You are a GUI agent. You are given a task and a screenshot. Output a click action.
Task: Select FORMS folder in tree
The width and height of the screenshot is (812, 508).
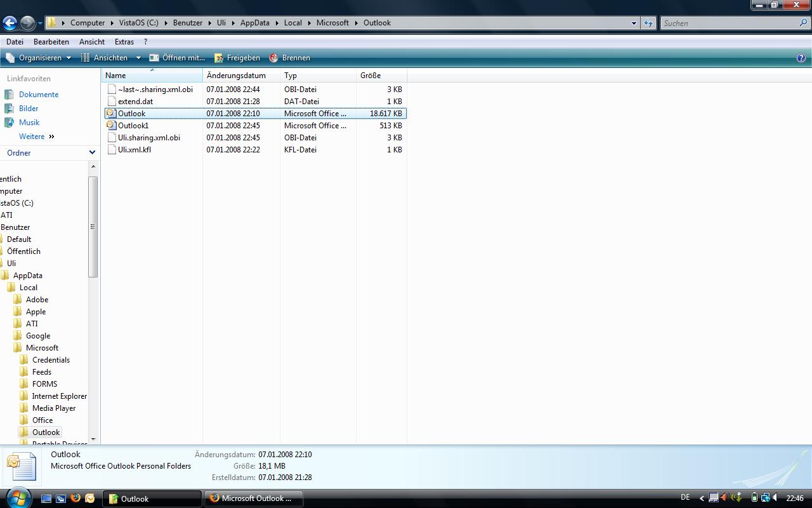coord(44,384)
